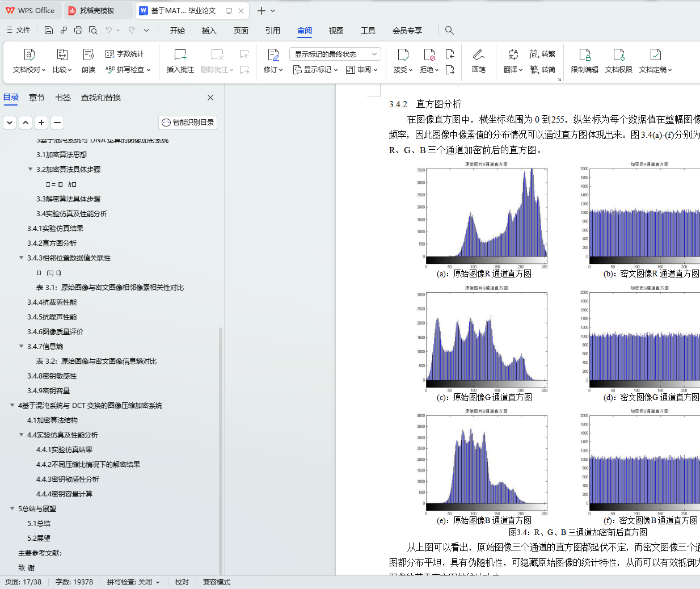Close the navigation pane with X
This screenshot has height=589, width=700.
click(x=210, y=98)
